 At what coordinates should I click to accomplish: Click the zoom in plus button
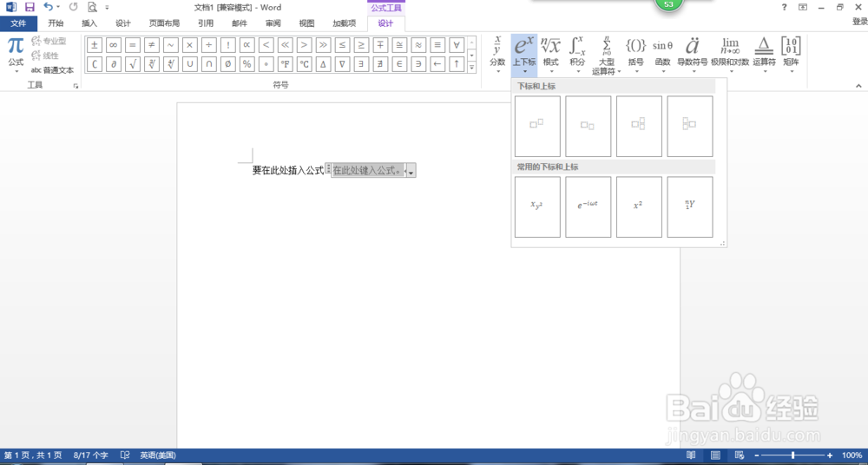point(830,455)
